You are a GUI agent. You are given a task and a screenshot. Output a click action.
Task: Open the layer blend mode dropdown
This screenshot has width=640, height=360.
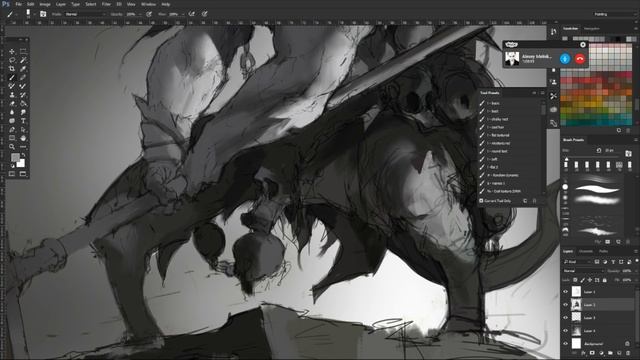tap(583, 271)
